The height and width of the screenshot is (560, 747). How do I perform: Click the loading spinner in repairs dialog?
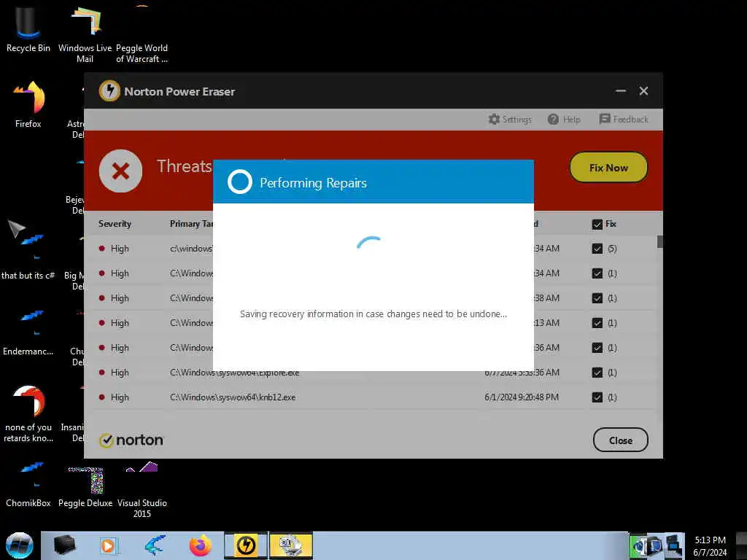pyautogui.click(x=369, y=243)
